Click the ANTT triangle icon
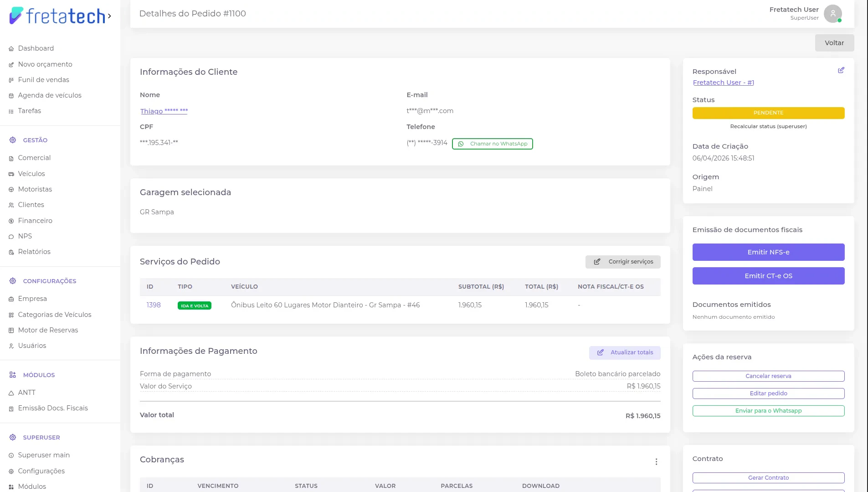The height and width of the screenshot is (492, 868). pos(11,393)
